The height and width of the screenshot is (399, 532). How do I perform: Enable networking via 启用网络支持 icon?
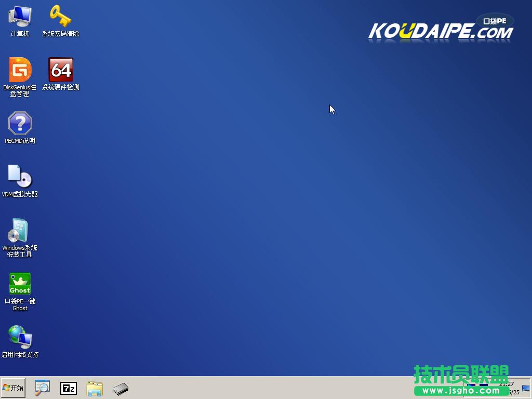coord(19,337)
